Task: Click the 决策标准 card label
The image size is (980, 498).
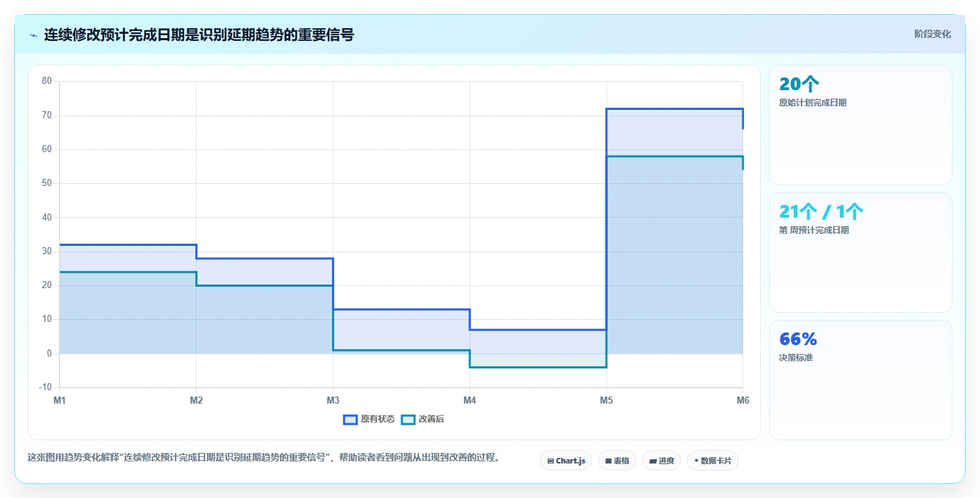Action: 796,358
